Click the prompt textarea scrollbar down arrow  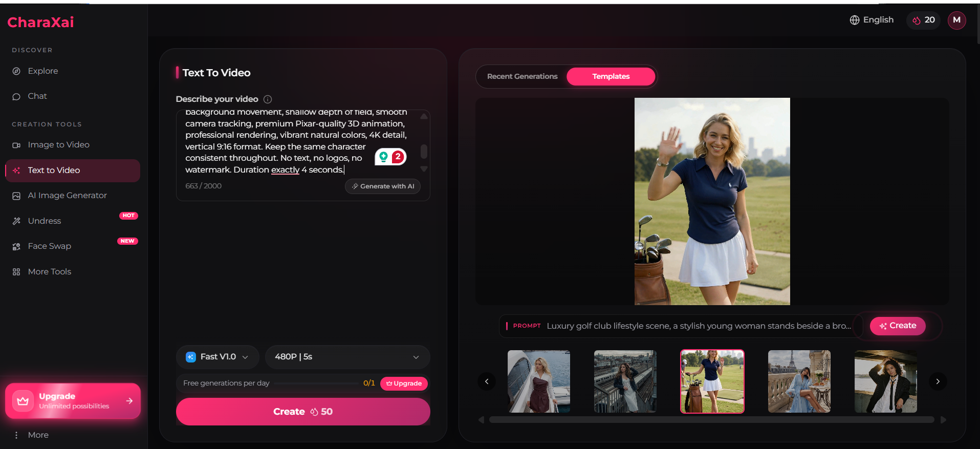click(424, 169)
